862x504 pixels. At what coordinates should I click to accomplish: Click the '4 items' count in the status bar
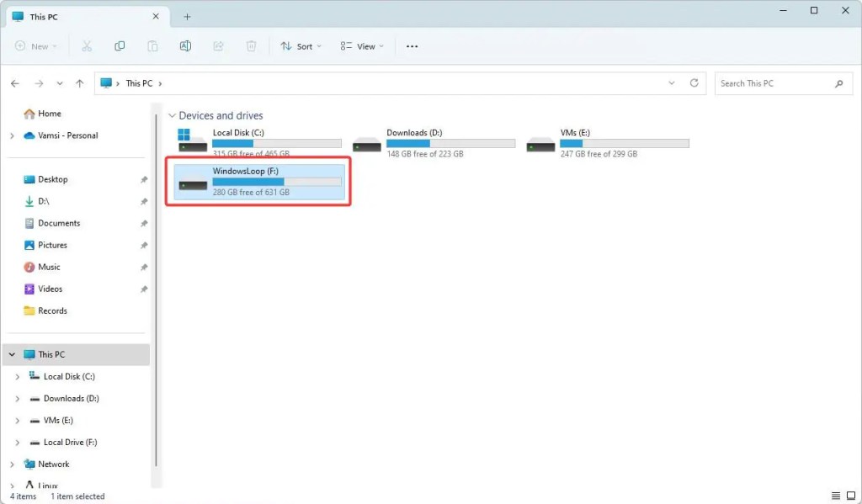(23, 496)
